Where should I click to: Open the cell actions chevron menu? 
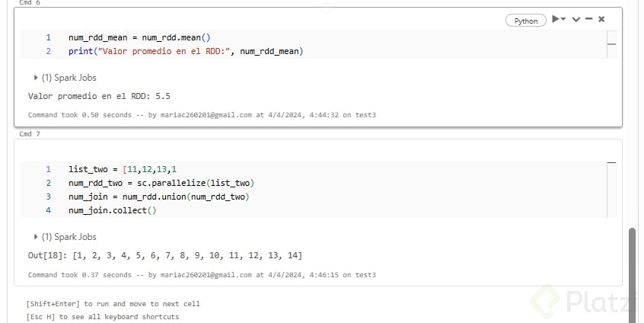(575, 20)
